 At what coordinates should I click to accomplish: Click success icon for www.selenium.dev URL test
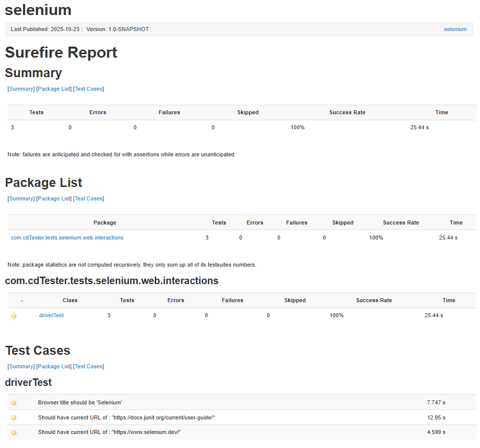pos(14,432)
